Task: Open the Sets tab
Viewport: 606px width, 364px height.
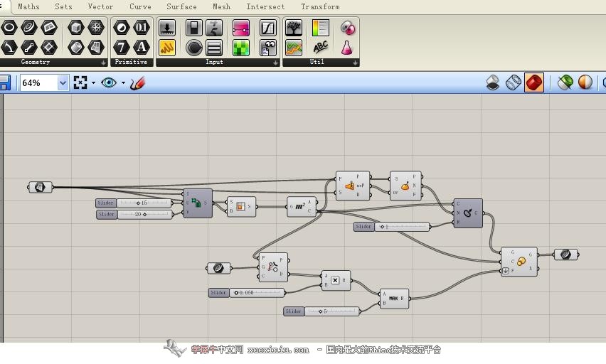Action: 63,6
